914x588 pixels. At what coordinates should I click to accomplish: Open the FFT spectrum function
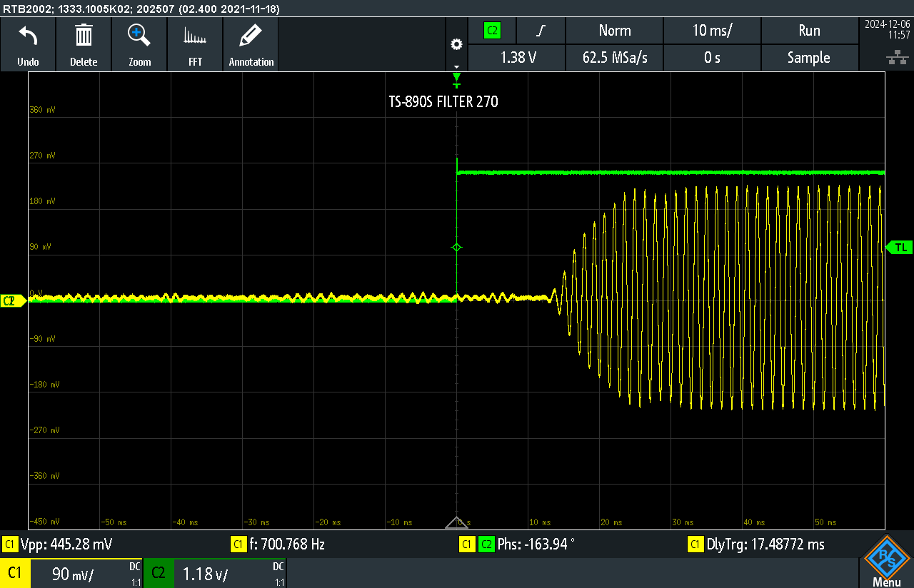[195, 44]
